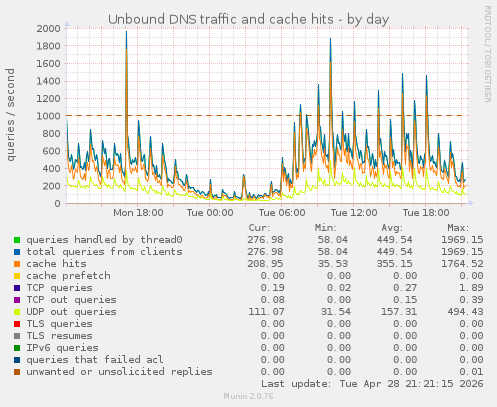Screen dimensions: 497x407
Task: Click the 'Tue 12:00' x-axis label
Action: coord(354,213)
